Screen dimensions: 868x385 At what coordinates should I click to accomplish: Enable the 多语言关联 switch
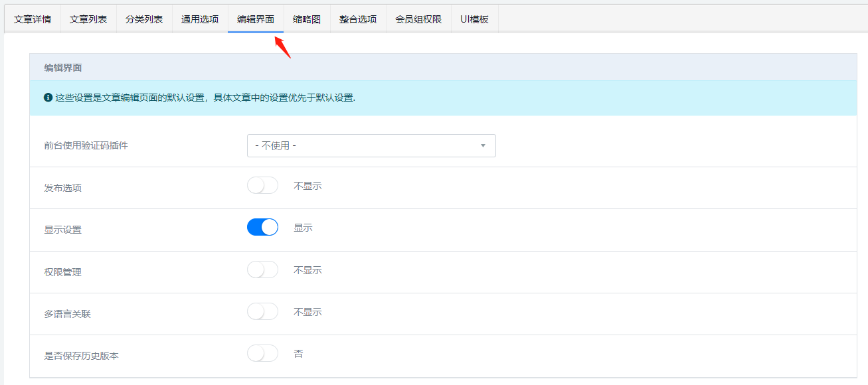click(262, 312)
